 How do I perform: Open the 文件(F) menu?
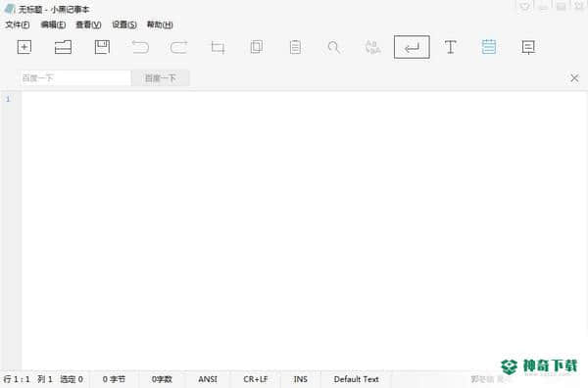(x=18, y=24)
